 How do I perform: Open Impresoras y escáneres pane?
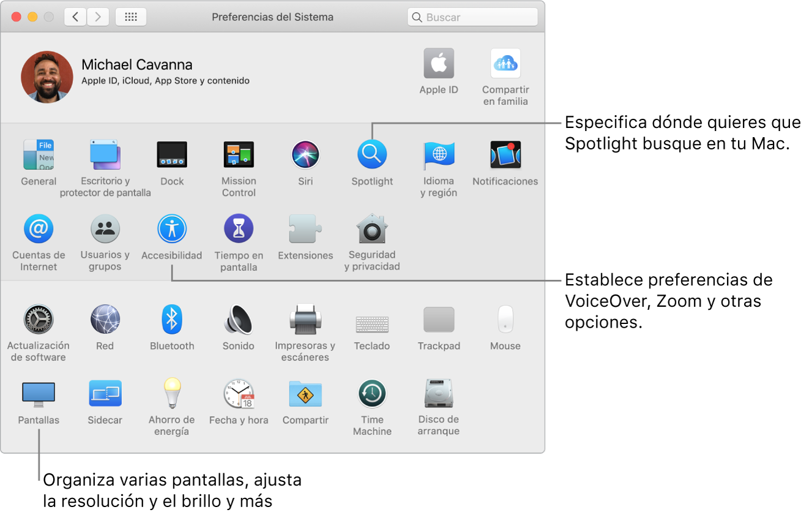tap(305, 320)
